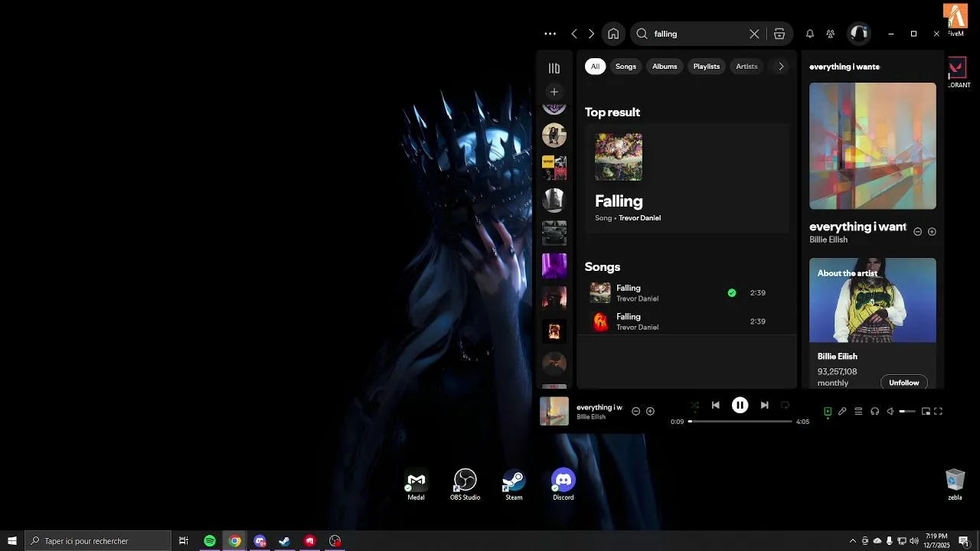Open the Spotify three-dot main menu
Screen dimensions: 980x551
[550, 34]
